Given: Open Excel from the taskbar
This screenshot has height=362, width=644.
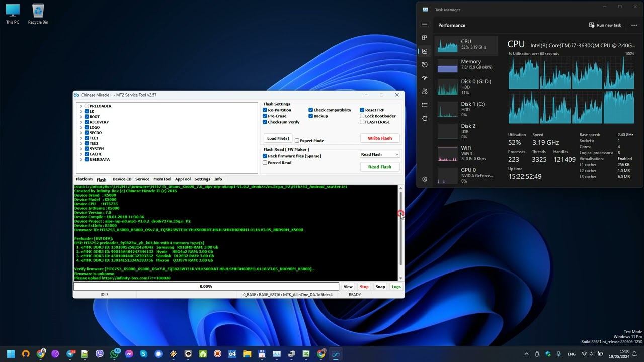Looking at the screenshot, I should [x=306, y=354].
